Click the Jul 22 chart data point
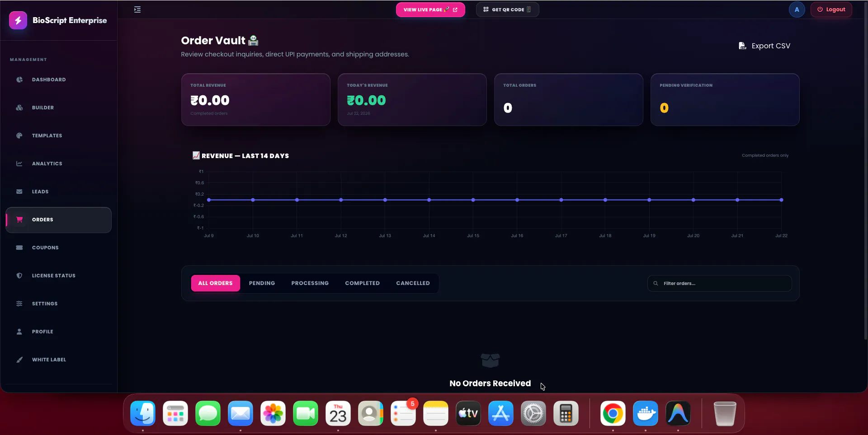This screenshot has width=868, height=435. tap(781, 200)
